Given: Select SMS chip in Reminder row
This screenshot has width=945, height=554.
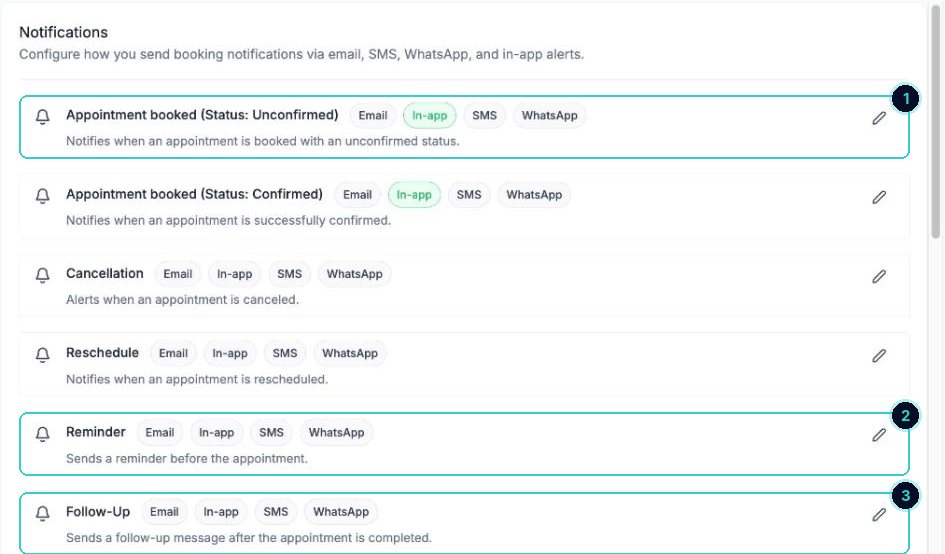Looking at the screenshot, I should 271,432.
